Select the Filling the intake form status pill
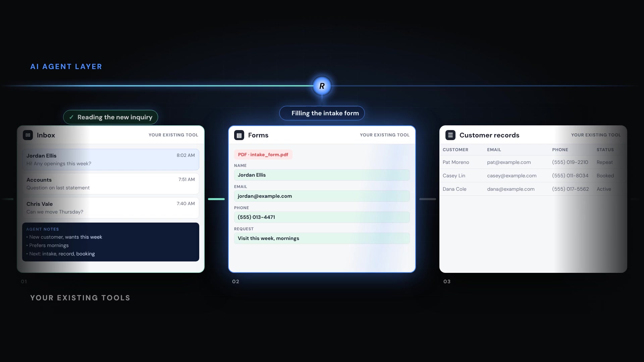Screen dimensions: 644x362 322,113
